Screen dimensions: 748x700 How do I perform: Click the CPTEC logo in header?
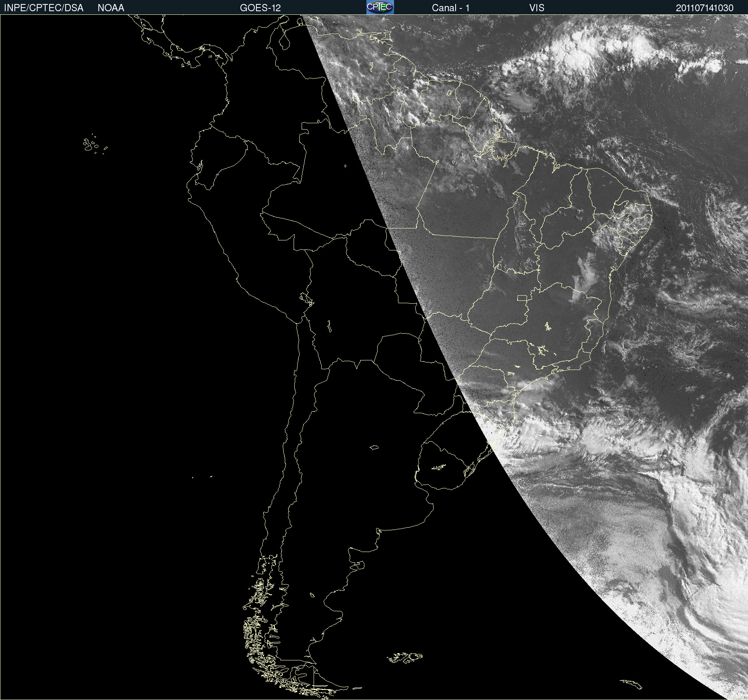[x=380, y=7]
